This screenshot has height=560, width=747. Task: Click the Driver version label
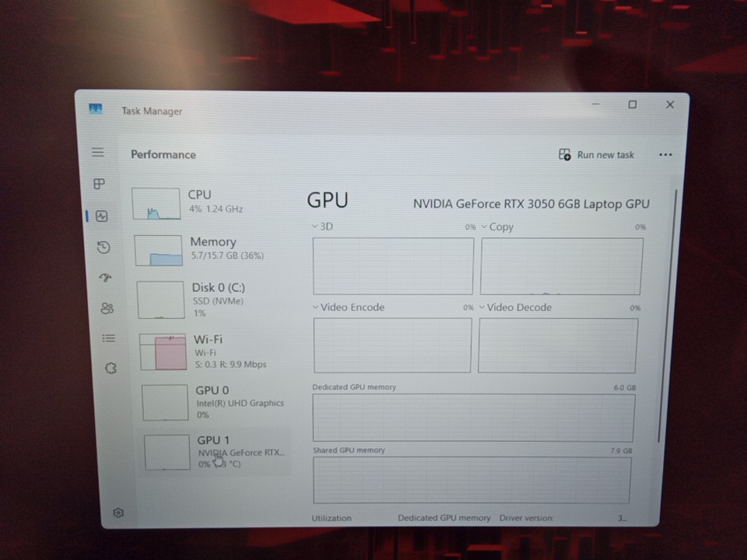coord(527,518)
